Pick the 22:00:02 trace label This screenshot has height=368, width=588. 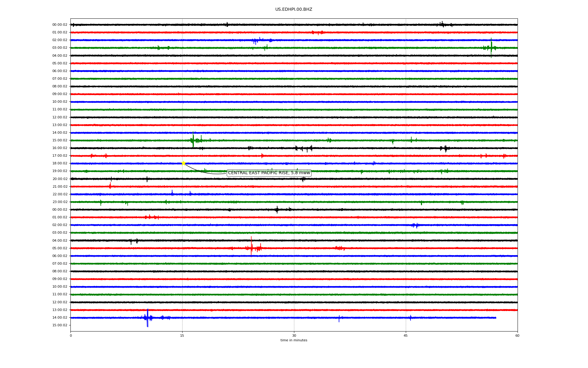[60, 194]
